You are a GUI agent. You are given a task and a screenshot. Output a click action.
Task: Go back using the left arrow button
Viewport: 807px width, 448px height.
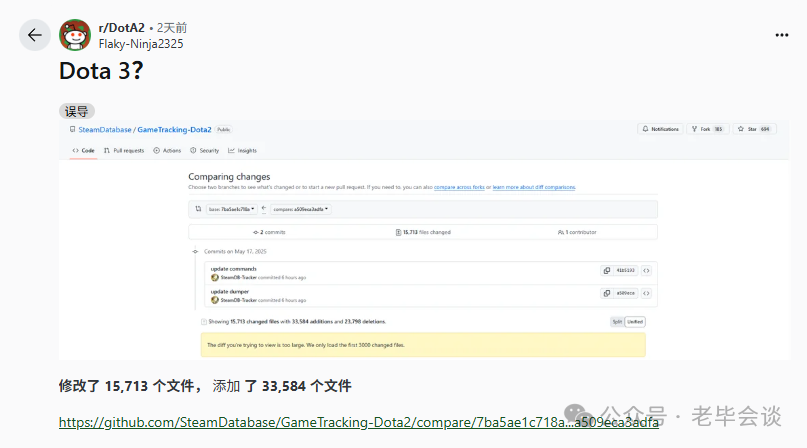point(34,35)
